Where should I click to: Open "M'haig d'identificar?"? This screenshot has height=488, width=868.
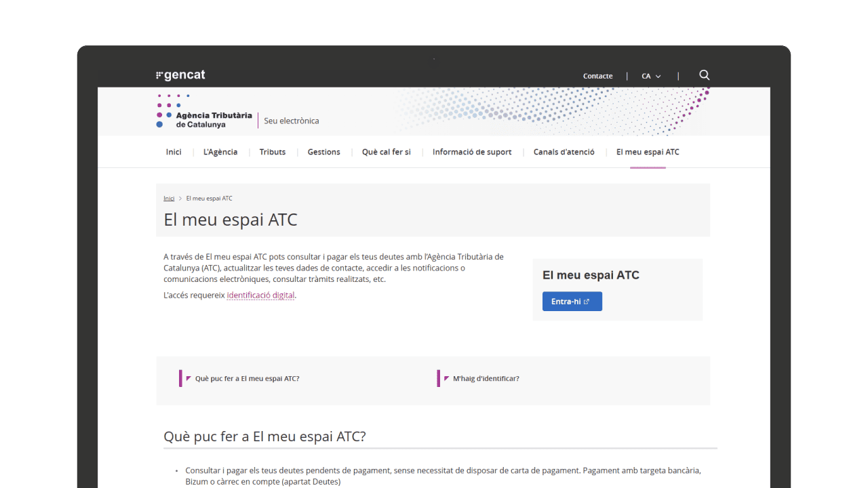click(x=486, y=378)
